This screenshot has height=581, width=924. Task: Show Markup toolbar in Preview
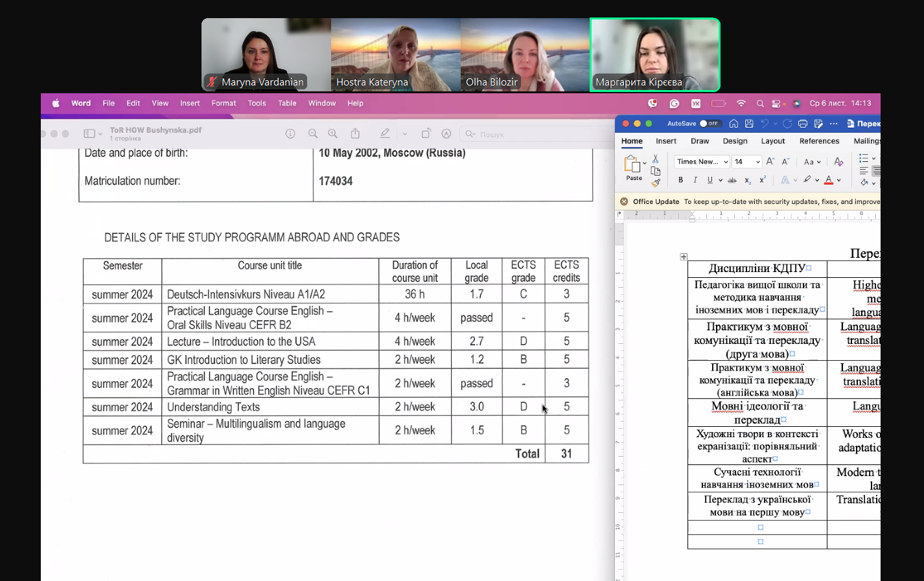tap(446, 133)
